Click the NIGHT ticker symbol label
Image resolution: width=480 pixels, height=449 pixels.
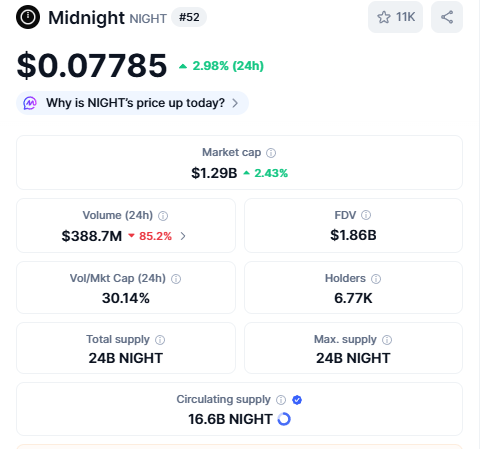click(148, 19)
